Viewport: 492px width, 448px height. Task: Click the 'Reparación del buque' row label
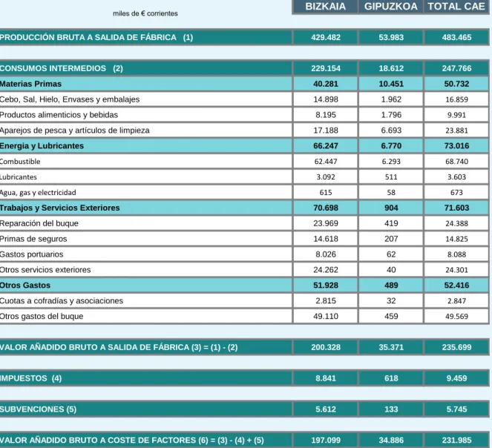pyautogui.click(x=39, y=223)
